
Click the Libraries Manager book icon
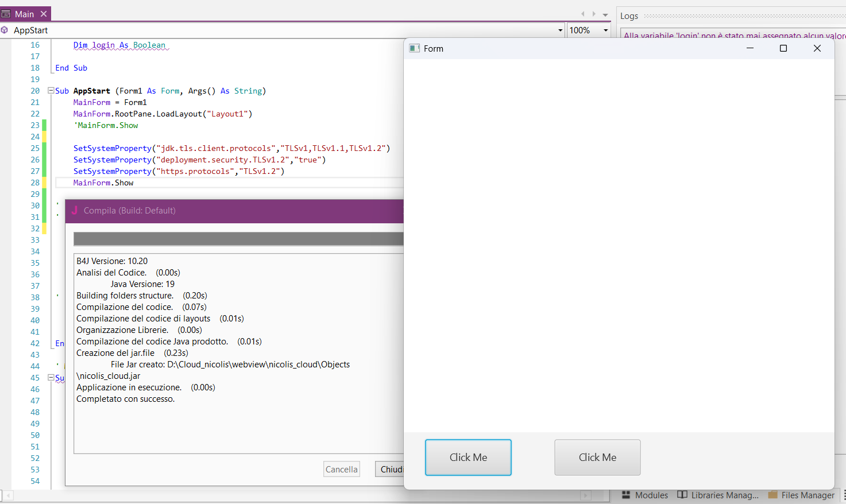coord(682,495)
